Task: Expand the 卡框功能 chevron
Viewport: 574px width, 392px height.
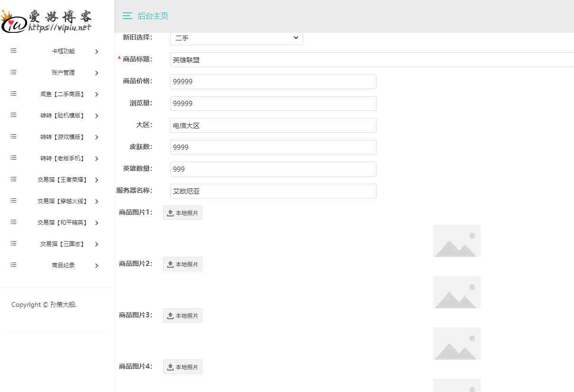Action: [97, 51]
